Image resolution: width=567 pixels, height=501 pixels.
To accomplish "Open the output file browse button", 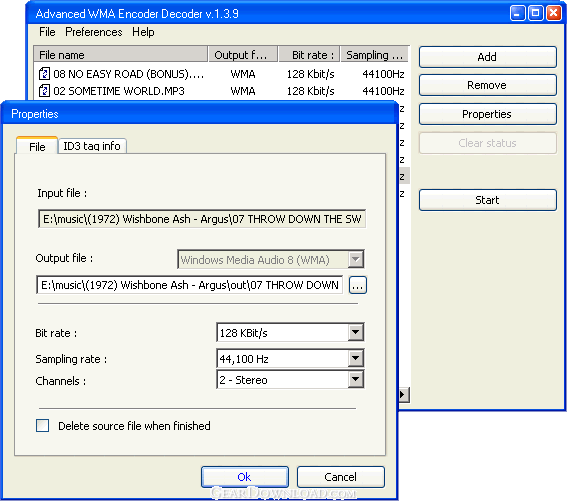I will coord(358,285).
